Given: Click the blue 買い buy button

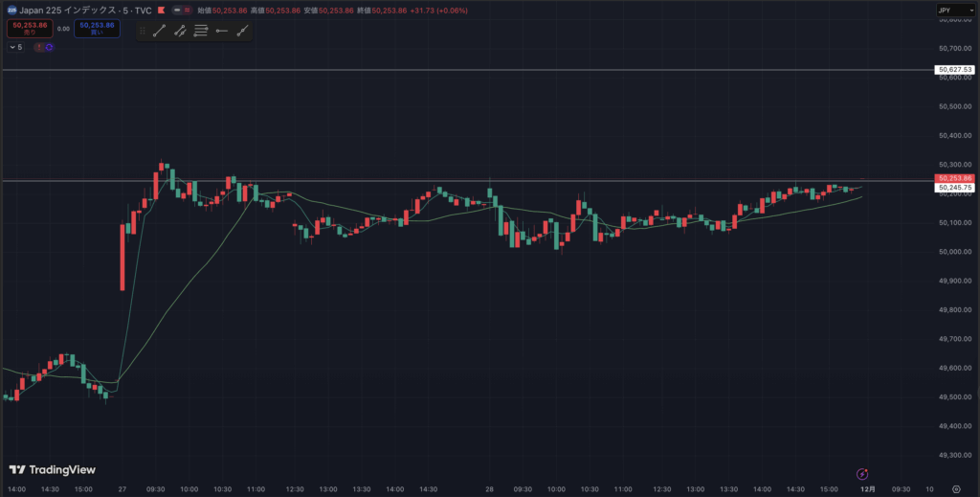Looking at the screenshot, I should tap(98, 29).
